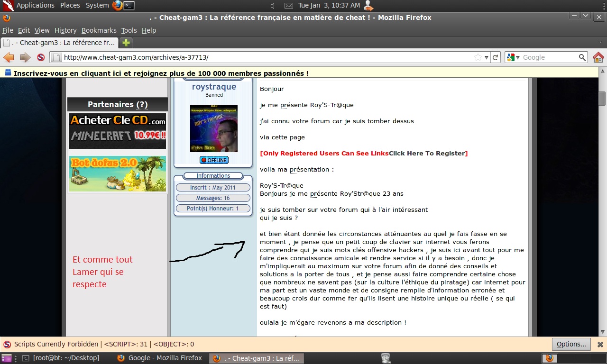
Task: Open the URL history dropdown arrow
Action: coord(486,57)
